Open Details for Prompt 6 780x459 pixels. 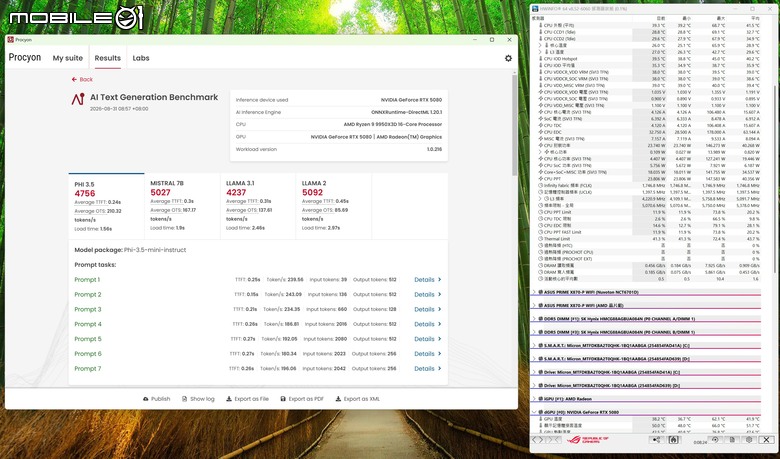click(427, 354)
